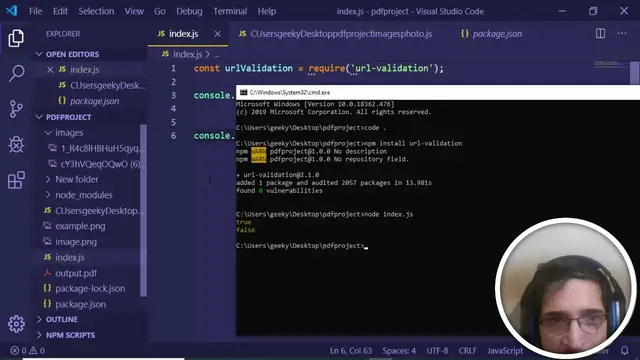Screen dimensions: 640x360
Task: Click Ln 6, Col 63 in status bar
Action: click(351, 351)
